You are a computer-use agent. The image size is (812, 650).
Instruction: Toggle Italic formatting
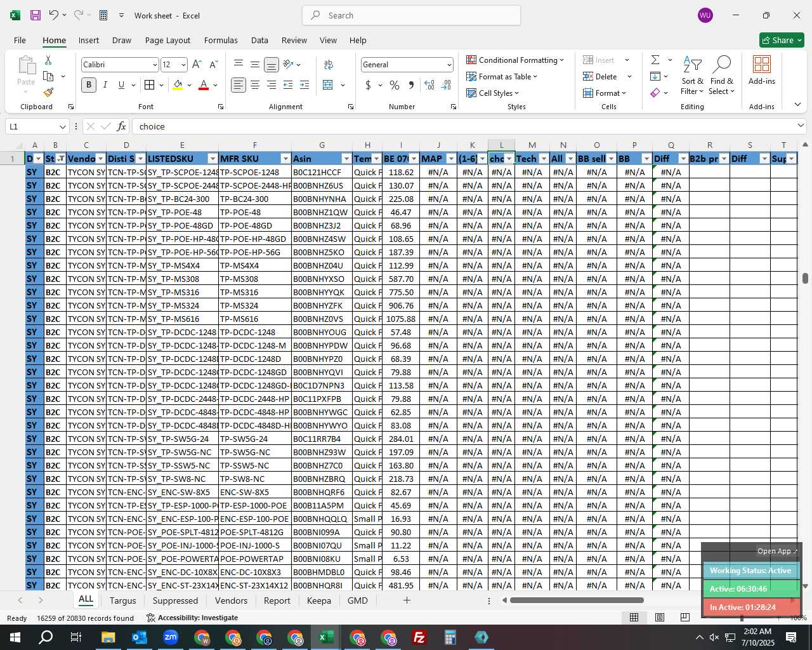(x=105, y=85)
